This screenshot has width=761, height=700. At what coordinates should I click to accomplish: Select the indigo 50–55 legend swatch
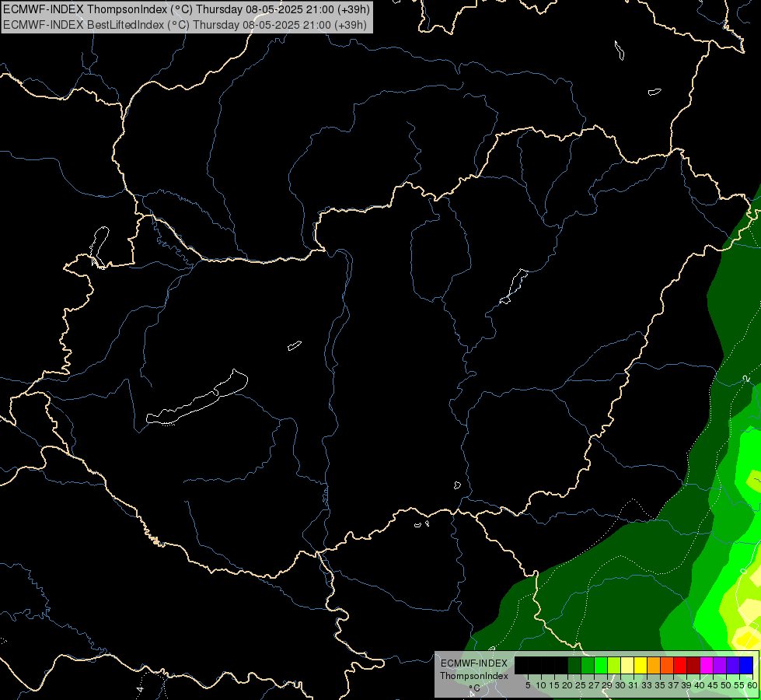point(733,665)
